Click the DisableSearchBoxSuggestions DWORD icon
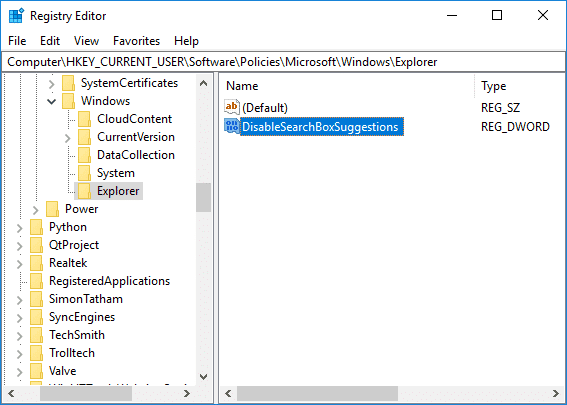The height and width of the screenshot is (405, 567). 232,126
